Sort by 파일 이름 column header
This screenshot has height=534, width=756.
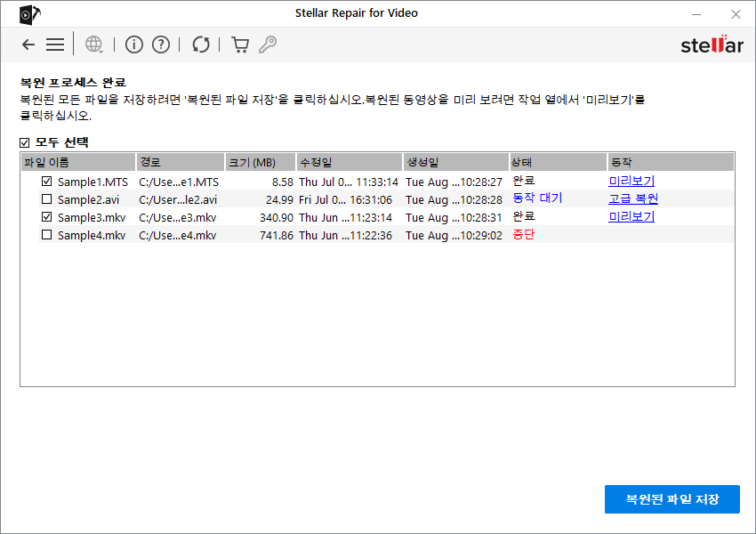click(78, 162)
